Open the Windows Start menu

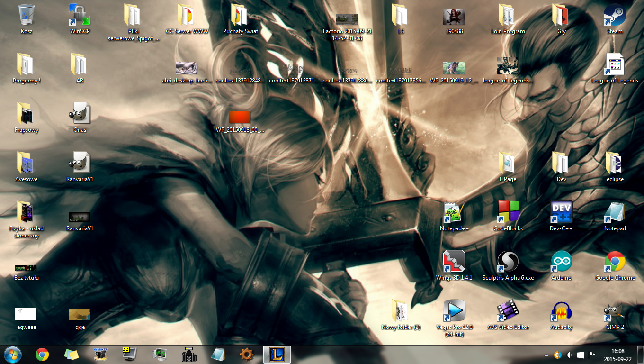[x=13, y=355]
